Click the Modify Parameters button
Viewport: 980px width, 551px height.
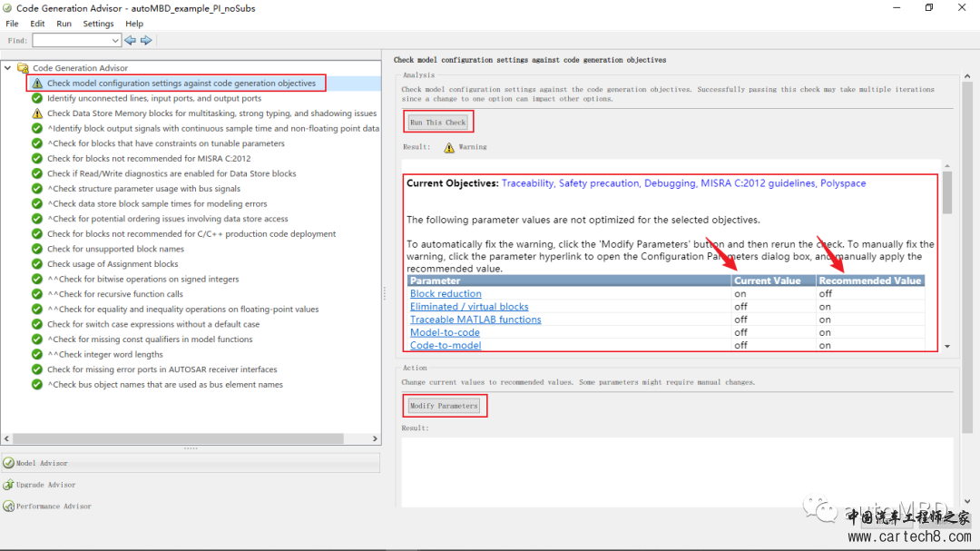[444, 405]
